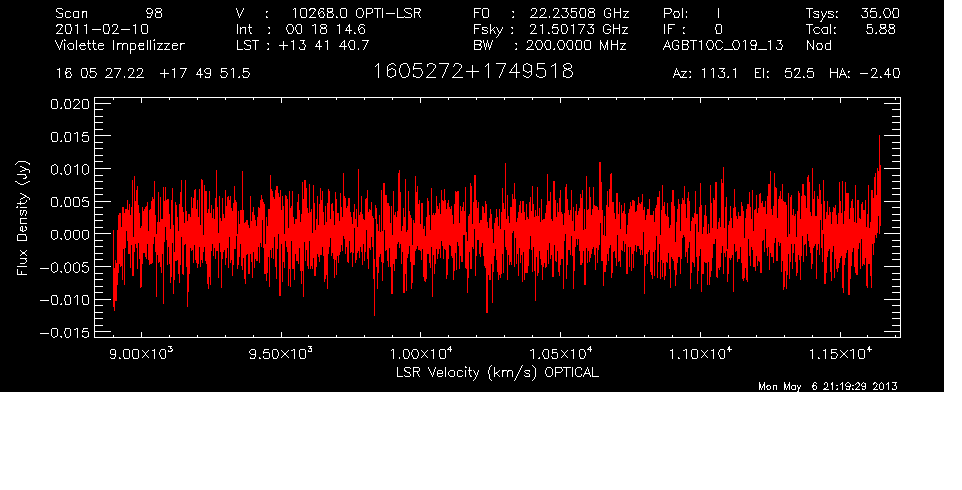
Task: Click the azimuth reading Az: 113.1
Action: pyautogui.click(x=706, y=74)
